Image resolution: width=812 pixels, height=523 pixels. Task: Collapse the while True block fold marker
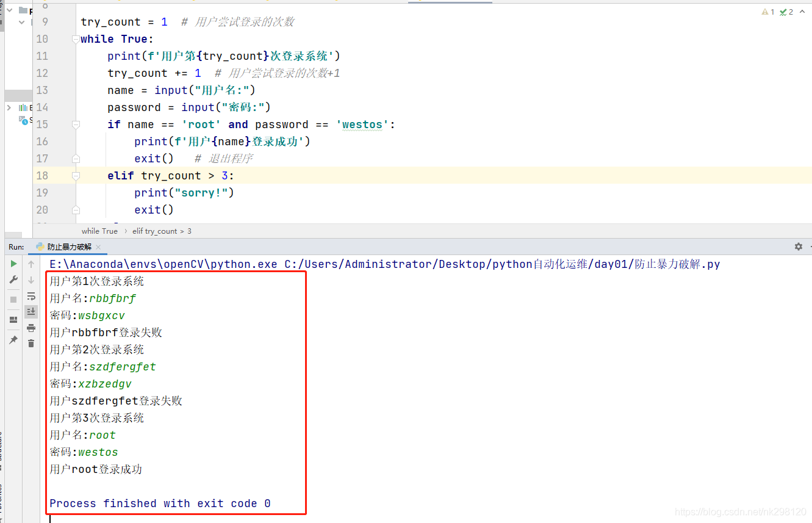click(x=76, y=39)
